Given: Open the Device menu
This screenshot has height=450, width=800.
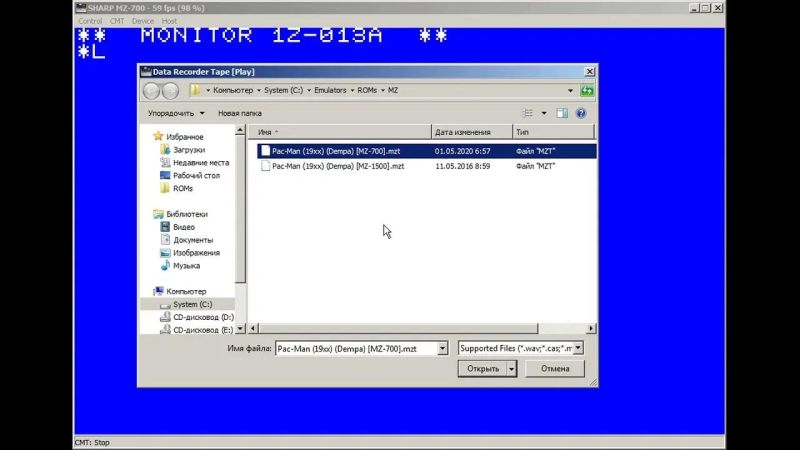Looking at the screenshot, I should pyautogui.click(x=142, y=21).
